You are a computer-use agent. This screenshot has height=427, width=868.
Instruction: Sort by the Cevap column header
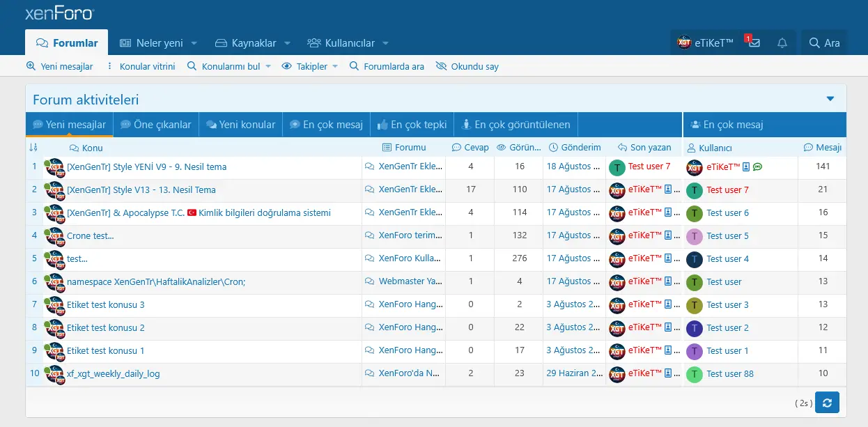[x=471, y=148]
